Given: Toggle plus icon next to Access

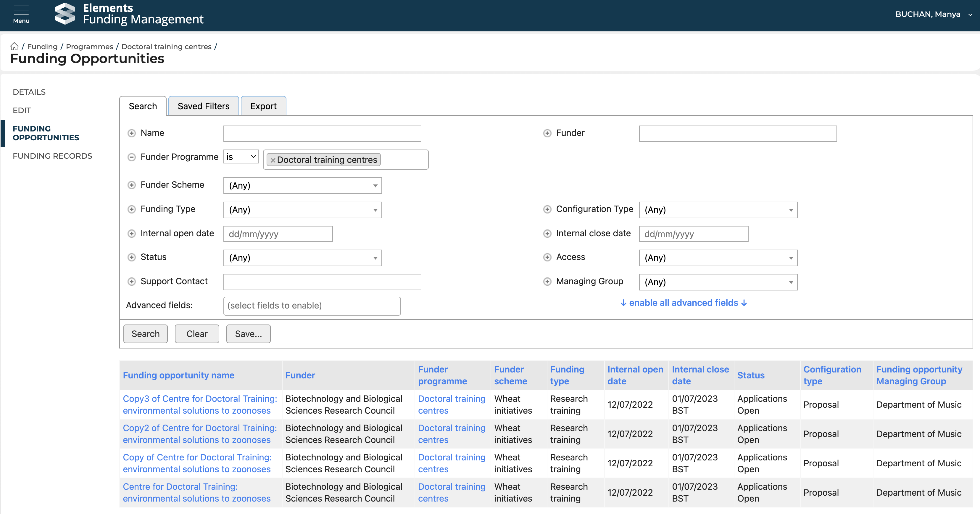Looking at the screenshot, I should click(547, 257).
